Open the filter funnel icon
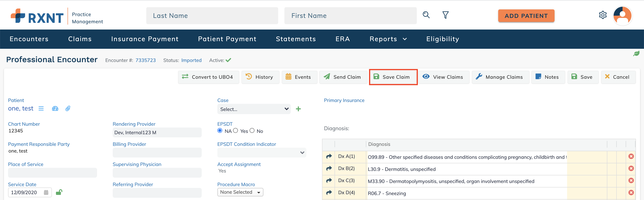This screenshot has width=644, height=200. point(445,15)
